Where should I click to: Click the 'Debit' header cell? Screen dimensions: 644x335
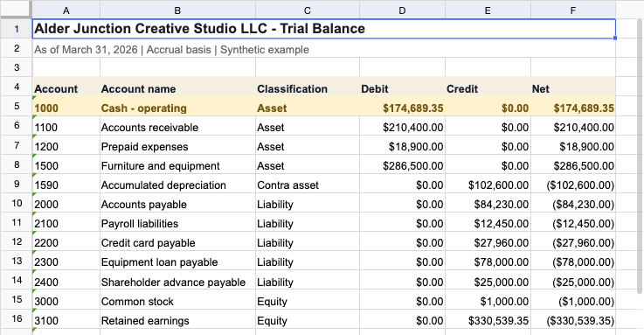[403, 87]
